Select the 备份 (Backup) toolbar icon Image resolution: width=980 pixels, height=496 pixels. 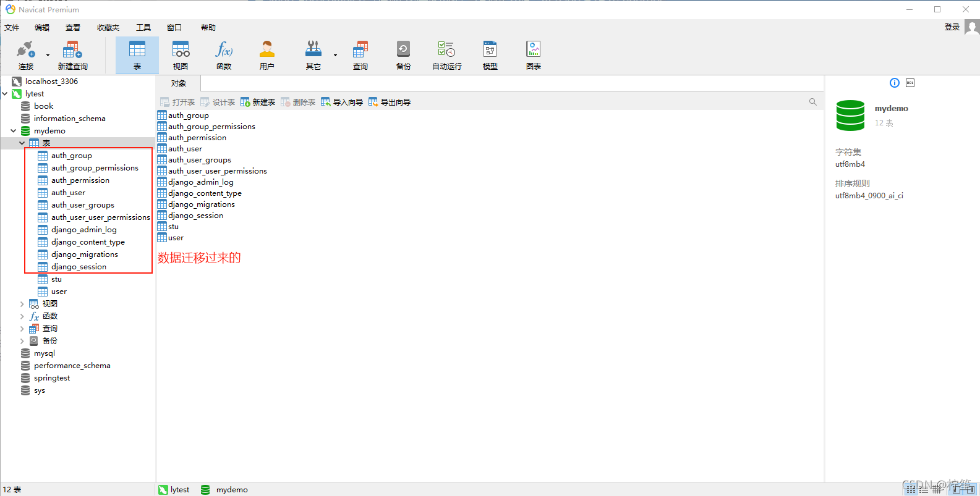click(x=404, y=55)
